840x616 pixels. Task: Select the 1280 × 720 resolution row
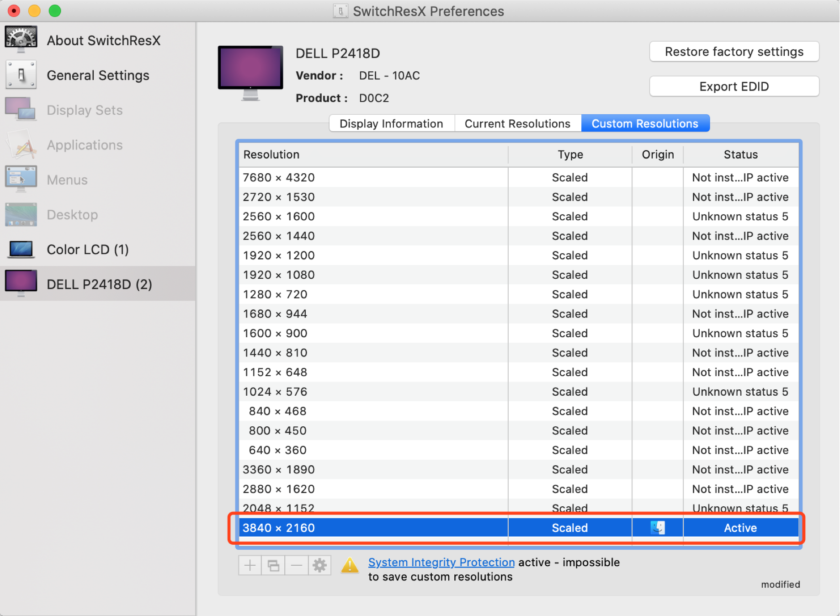(519, 294)
